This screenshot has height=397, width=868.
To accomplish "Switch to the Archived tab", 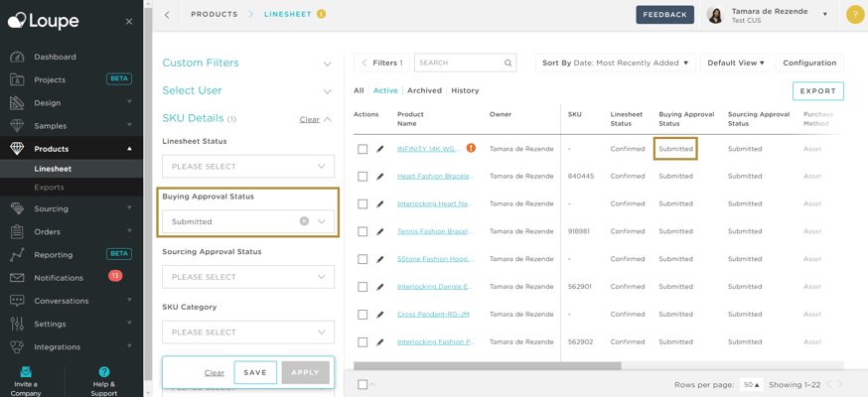I will coord(425,90).
